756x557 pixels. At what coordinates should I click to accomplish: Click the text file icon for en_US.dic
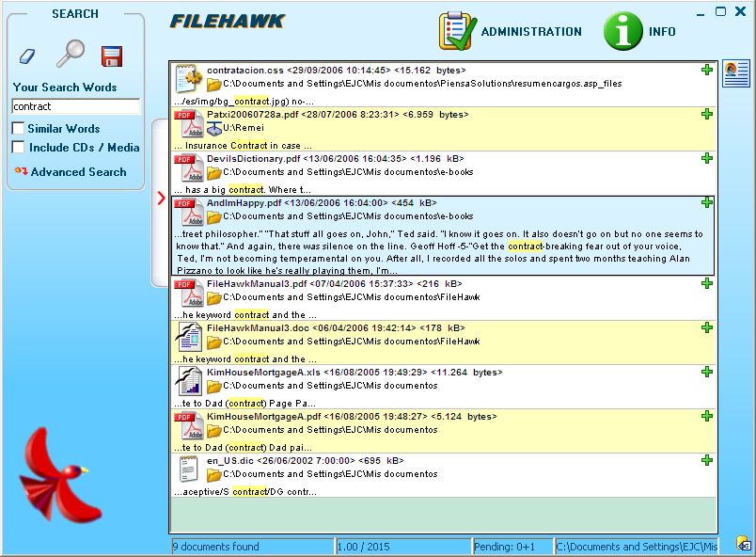click(x=188, y=469)
